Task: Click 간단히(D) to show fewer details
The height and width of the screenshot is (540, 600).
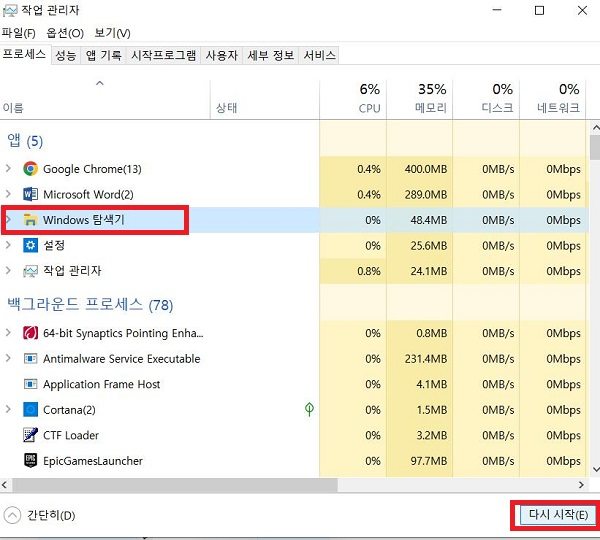Action: tap(51, 516)
